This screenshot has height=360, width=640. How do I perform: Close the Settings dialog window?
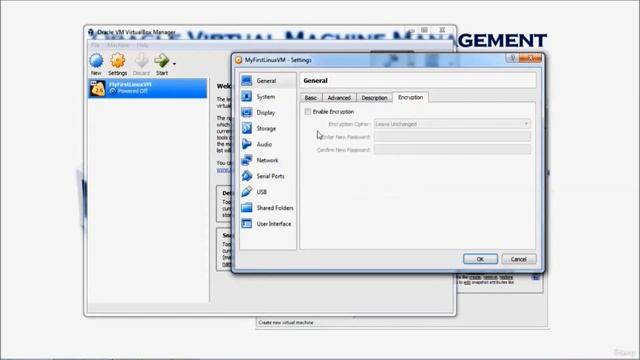pos(530,58)
